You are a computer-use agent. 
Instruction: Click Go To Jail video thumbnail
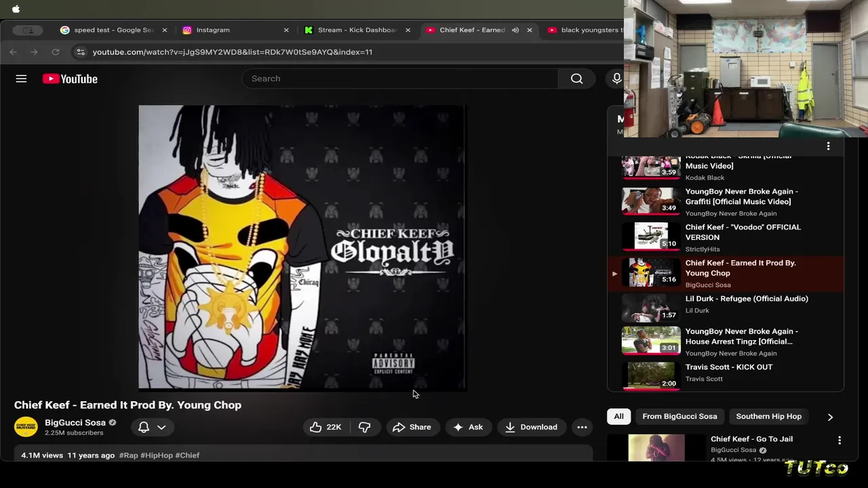656,448
